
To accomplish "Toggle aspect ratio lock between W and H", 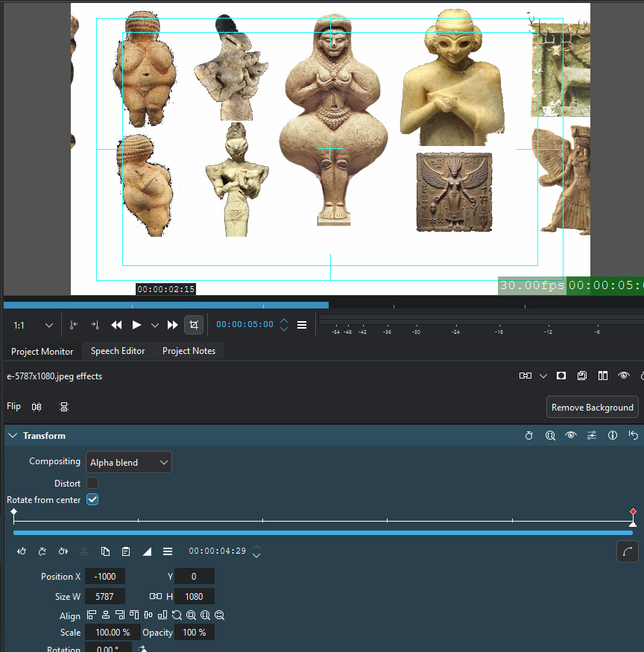I will pyautogui.click(x=155, y=596).
